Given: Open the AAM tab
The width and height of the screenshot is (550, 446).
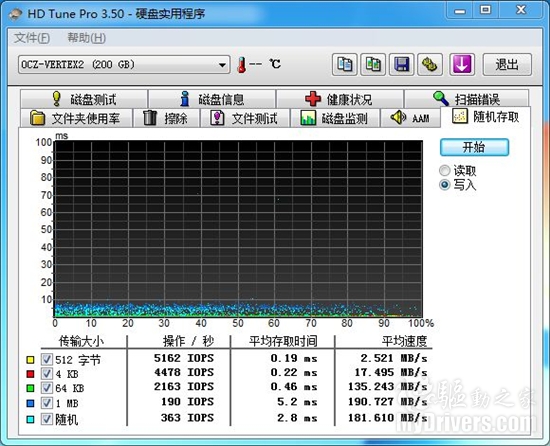Looking at the screenshot, I should [x=410, y=118].
